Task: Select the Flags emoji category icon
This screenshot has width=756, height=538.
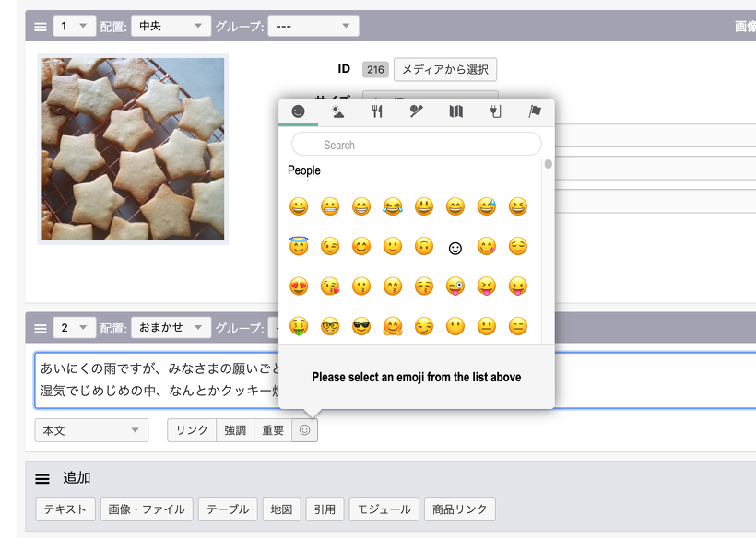Action: coord(535,112)
